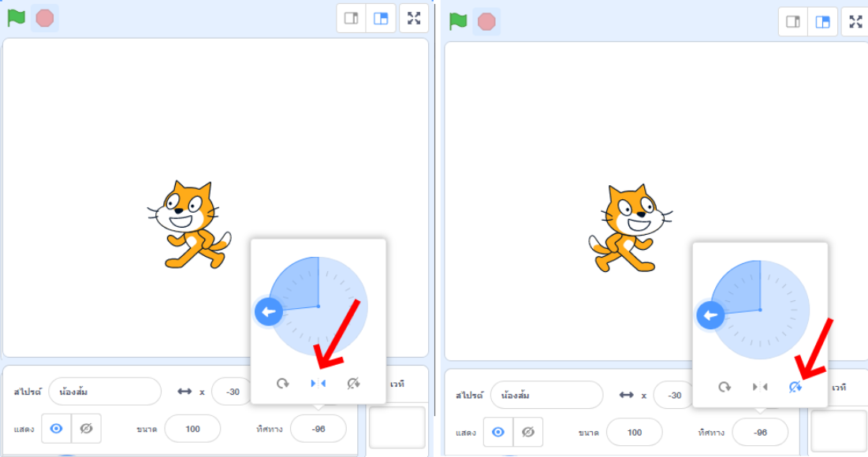
Task: Switch to small stage layout
Action: (x=352, y=18)
